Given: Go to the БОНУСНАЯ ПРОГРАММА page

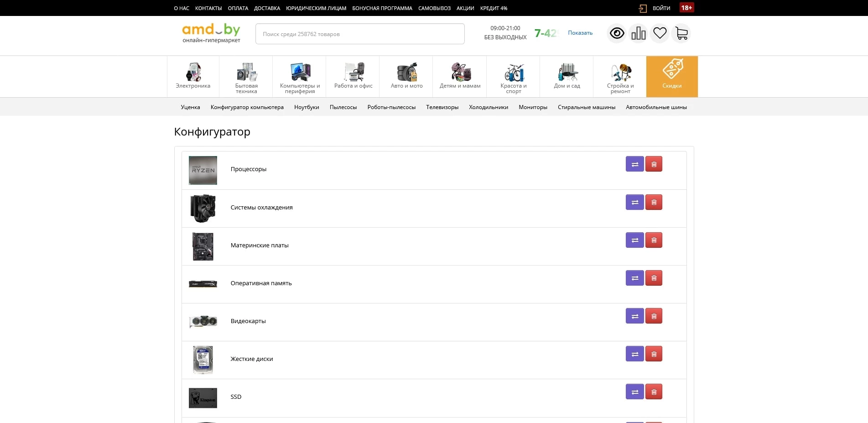Looking at the screenshot, I should tap(382, 8).
